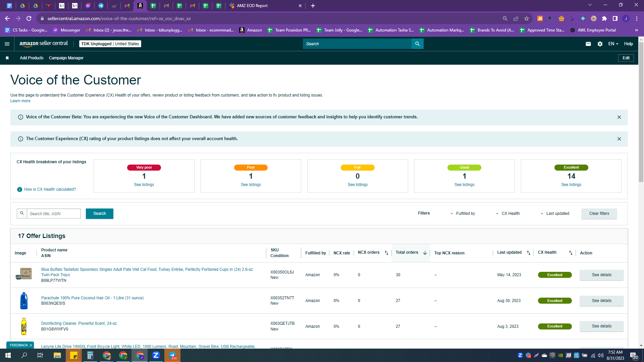Click the Parachute Coconut Hair Oil thumbnail
644x362 pixels.
pyautogui.click(x=24, y=301)
